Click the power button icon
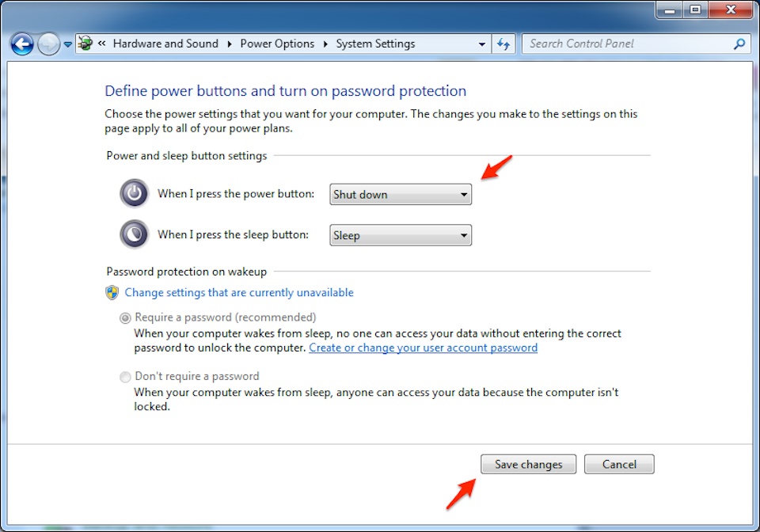 click(135, 193)
